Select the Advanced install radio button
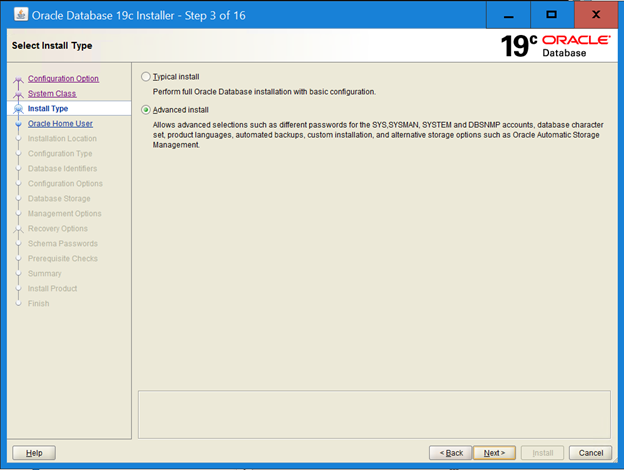Image resolution: width=624 pixels, height=470 pixels. tap(146, 110)
